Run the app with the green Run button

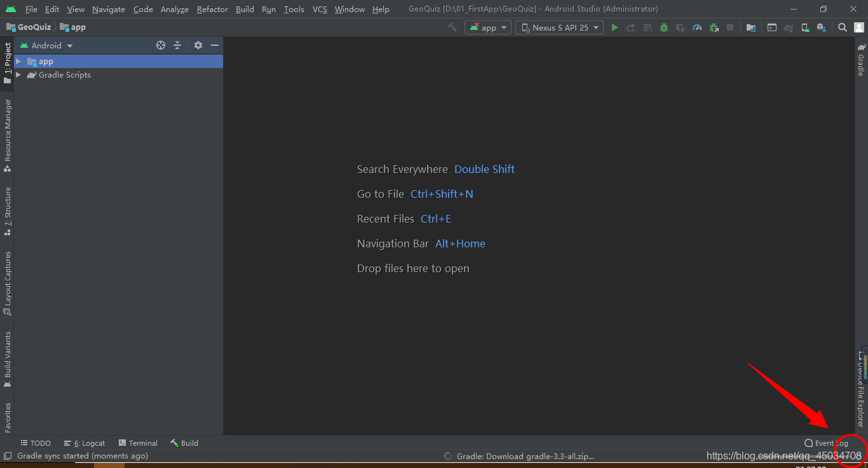pos(614,27)
